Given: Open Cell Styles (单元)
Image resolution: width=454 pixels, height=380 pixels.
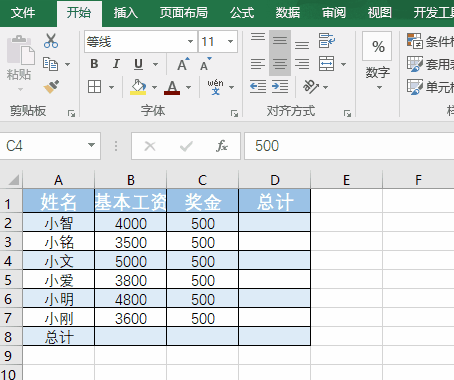Looking at the screenshot, I should click(430, 87).
